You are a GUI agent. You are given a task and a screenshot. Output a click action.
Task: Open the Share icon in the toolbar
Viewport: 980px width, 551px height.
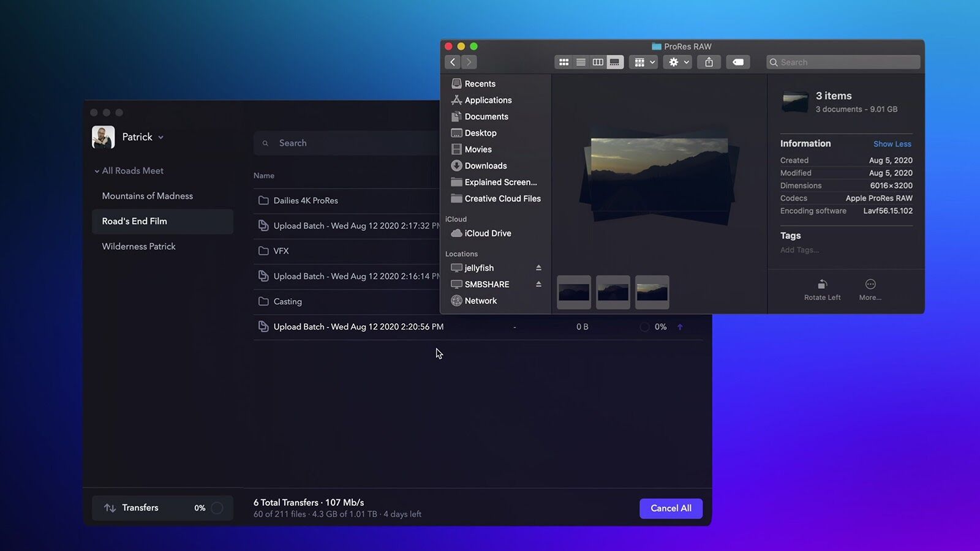(709, 62)
